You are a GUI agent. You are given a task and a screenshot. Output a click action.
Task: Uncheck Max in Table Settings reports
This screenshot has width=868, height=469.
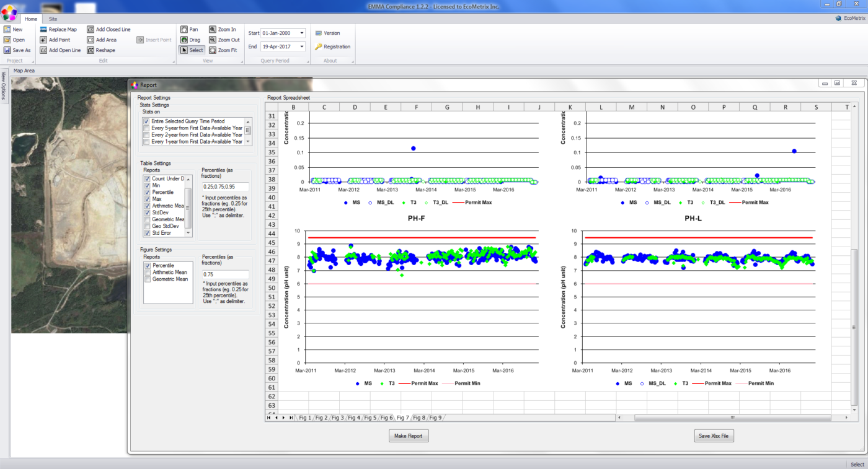pyautogui.click(x=147, y=199)
